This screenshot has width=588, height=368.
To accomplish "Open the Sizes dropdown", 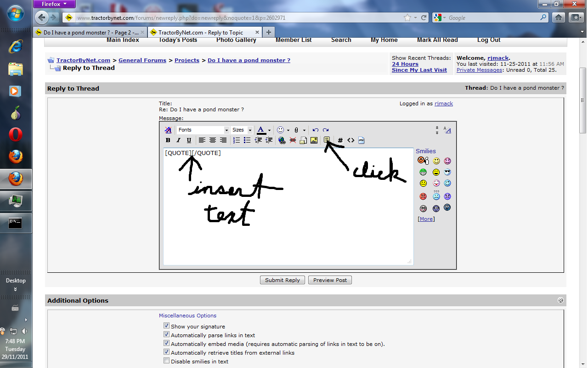I will point(242,130).
